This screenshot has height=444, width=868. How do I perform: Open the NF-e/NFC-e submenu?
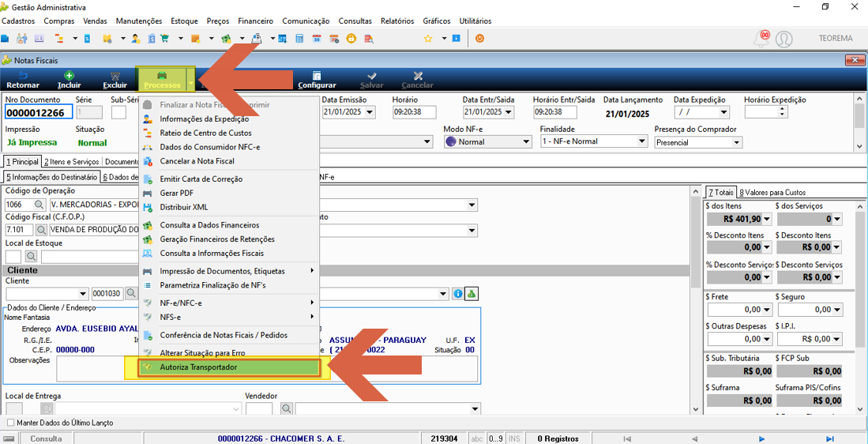point(229,303)
